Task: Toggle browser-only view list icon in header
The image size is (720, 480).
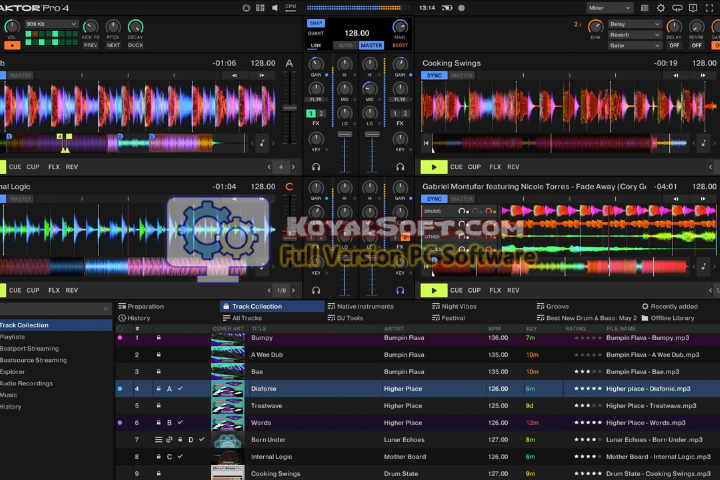Action: click(644, 8)
